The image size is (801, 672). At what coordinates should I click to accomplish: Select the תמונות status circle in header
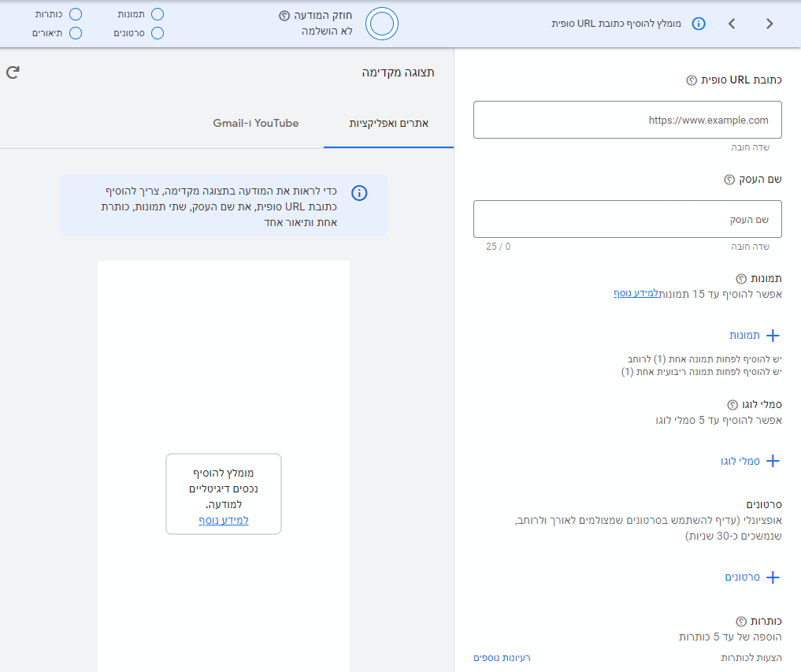pos(158,14)
